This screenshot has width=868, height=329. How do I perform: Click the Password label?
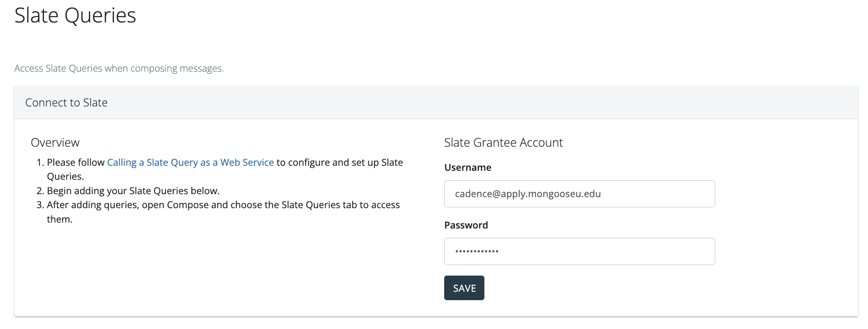point(466,225)
